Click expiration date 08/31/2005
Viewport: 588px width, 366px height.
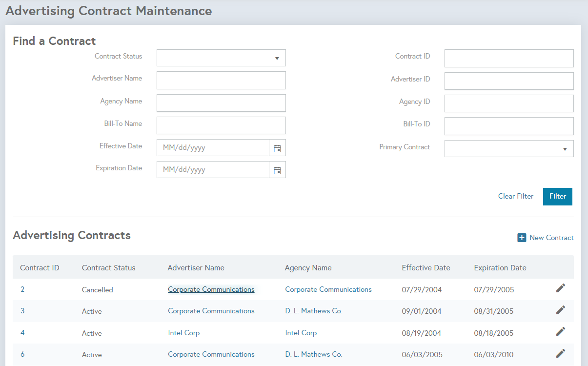point(494,311)
